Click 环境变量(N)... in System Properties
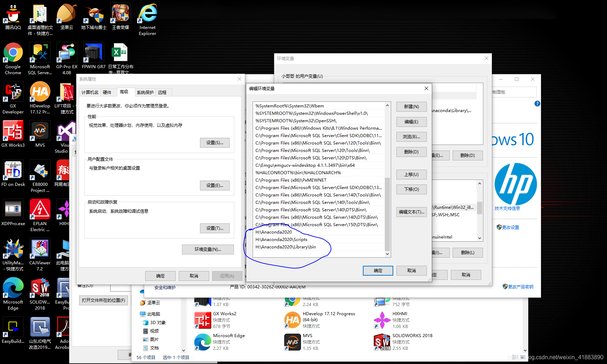Viewport: 607px width, 364px height. coord(208,249)
